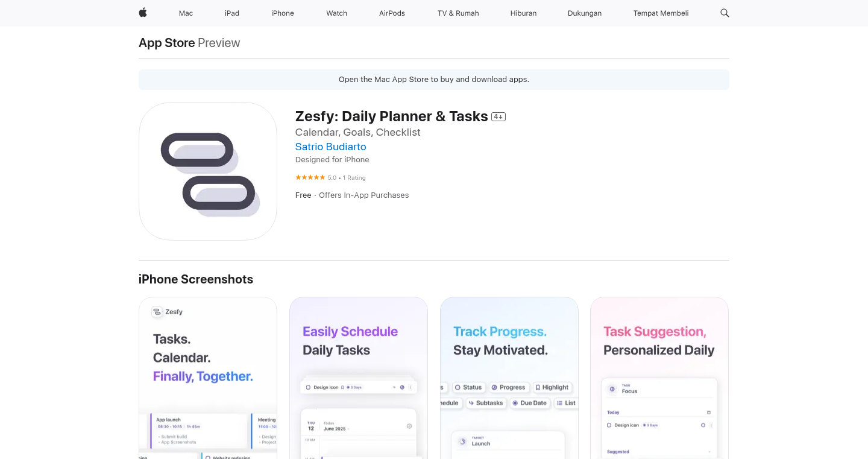Open the iPad menu item
The width and height of the screenshot is (868, 459).
232,13
